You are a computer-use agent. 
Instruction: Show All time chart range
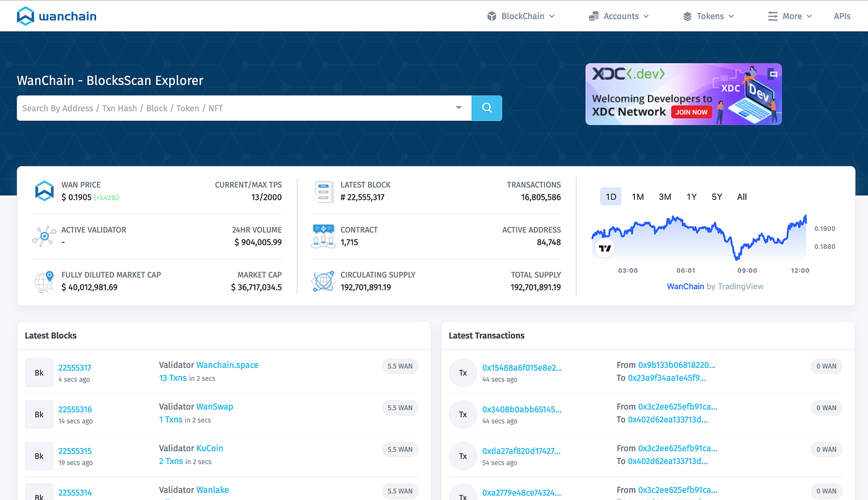pos(742,197)
